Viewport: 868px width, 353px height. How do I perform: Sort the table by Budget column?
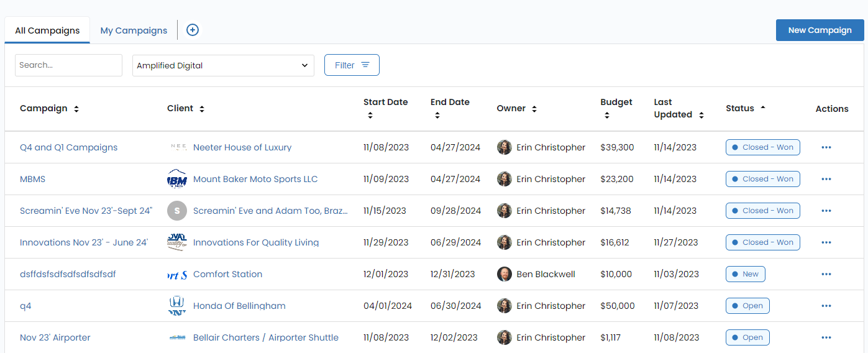tap(607, 115)
